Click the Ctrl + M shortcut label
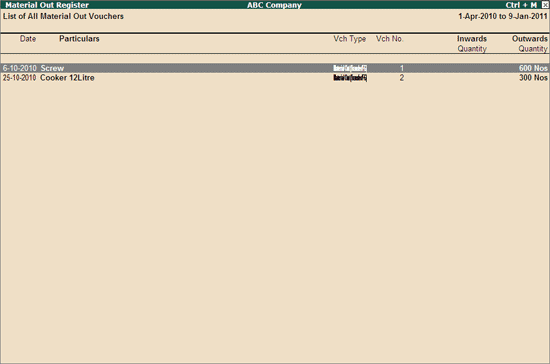The image size is (550, 364). click(521, 5)
